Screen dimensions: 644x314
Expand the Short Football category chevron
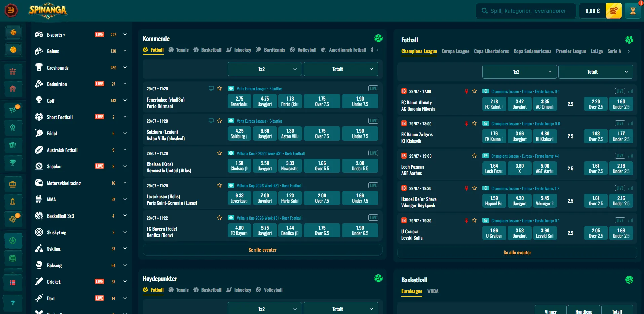point(125,117)
